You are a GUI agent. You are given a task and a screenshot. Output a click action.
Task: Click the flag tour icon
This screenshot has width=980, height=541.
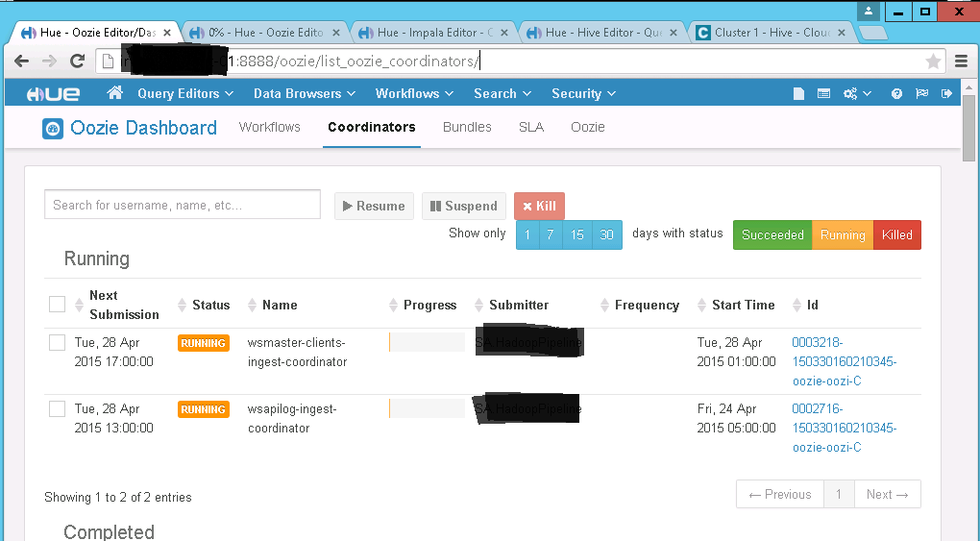922,94
